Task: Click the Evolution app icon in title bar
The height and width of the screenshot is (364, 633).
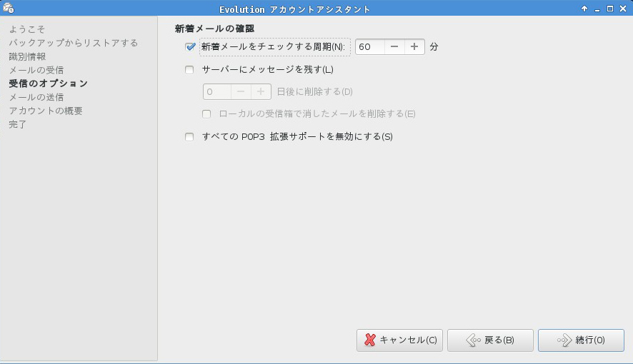Action: pos(9,9)
